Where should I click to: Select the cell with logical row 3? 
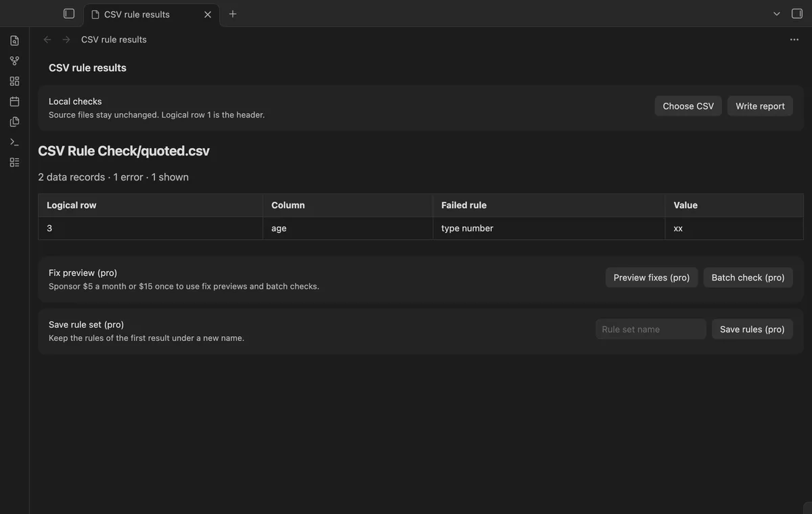151,229
